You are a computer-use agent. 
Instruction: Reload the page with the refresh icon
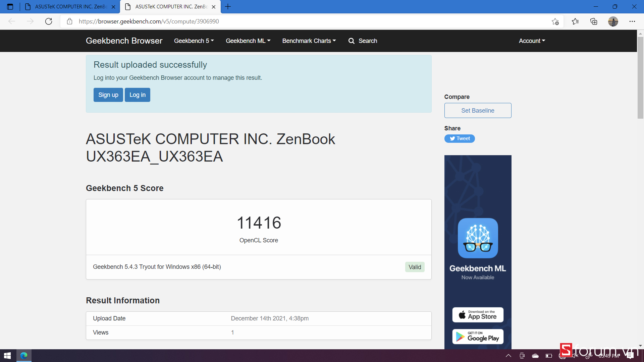(x=49, y=21)
